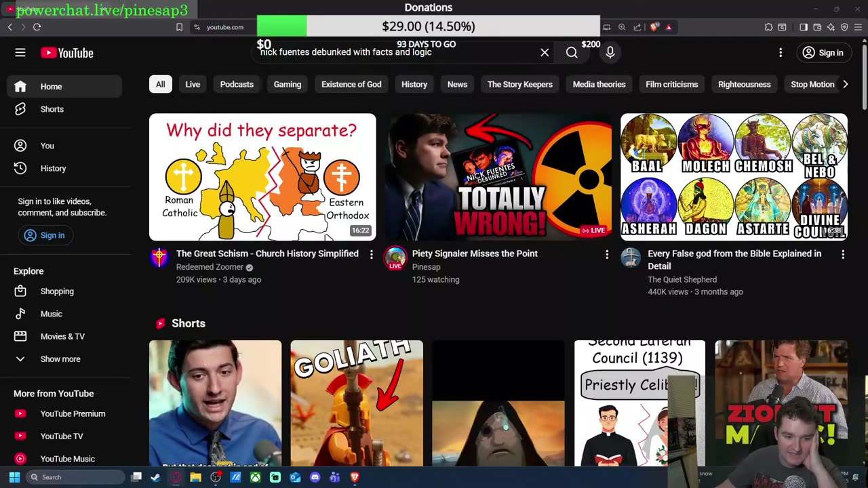Image resolution: width=868 pixels, height=488 pixels.
Task: Open the YouTube hamburger guide menu
Action: [x=20, y=53]
